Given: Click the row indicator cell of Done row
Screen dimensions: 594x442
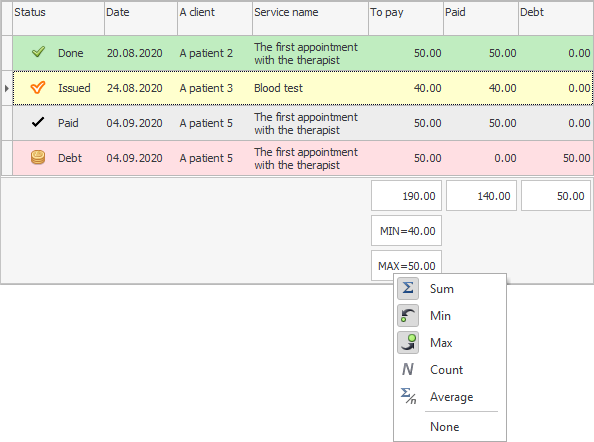Looking at the screenshot, I should 7,53.
